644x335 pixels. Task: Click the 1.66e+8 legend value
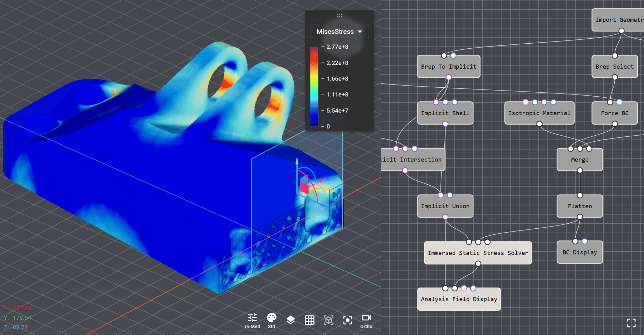tap(337, 79)
